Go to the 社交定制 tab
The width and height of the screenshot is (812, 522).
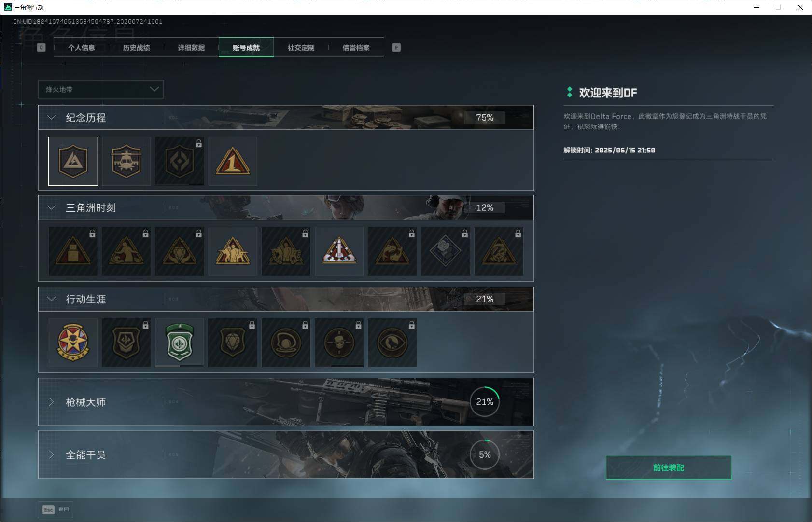click(x=301, y=47)
